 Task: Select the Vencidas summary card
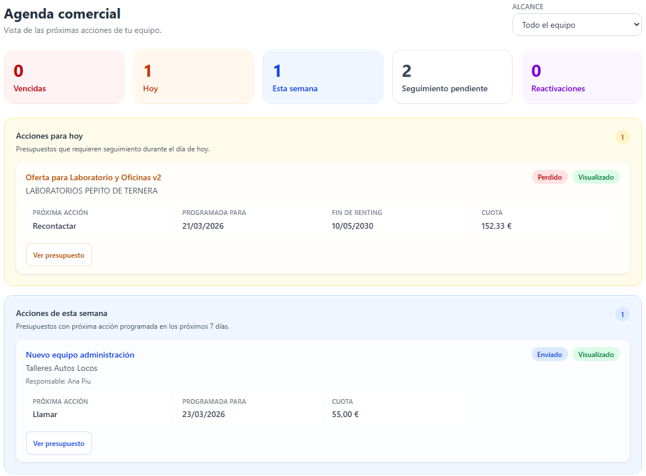(x=65, y=77)
